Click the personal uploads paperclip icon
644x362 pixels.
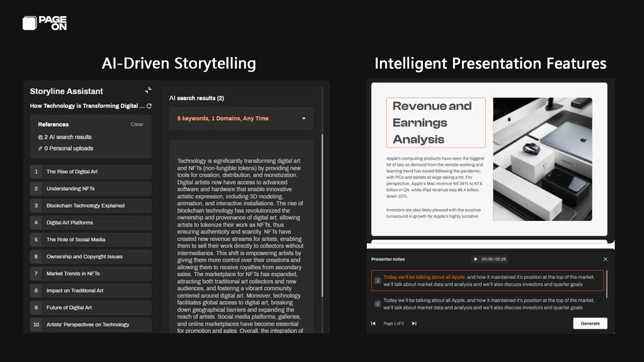41,148
